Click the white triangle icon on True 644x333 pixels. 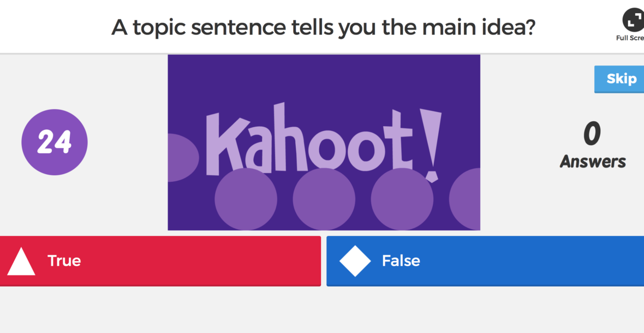(x=21, y=261)
